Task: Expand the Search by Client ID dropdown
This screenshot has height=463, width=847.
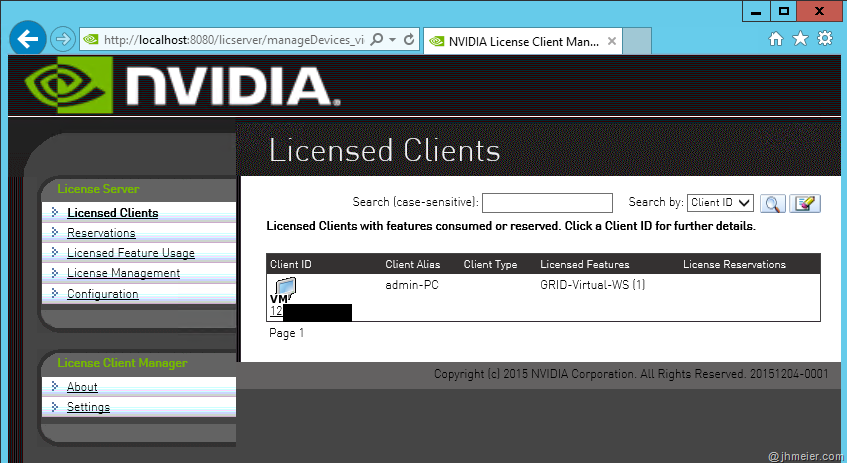Action: 720,203
